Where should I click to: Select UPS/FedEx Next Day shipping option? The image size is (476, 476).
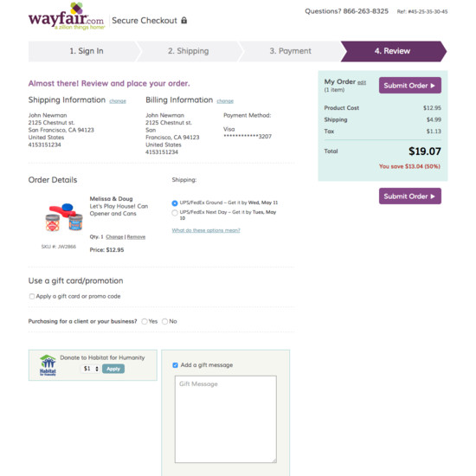[175, 213]
